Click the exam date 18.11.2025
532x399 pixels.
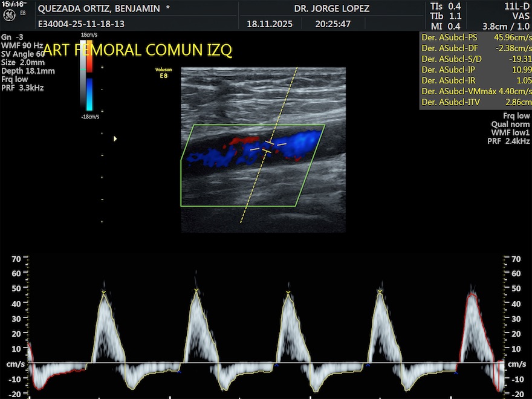(x=269, y=25)
